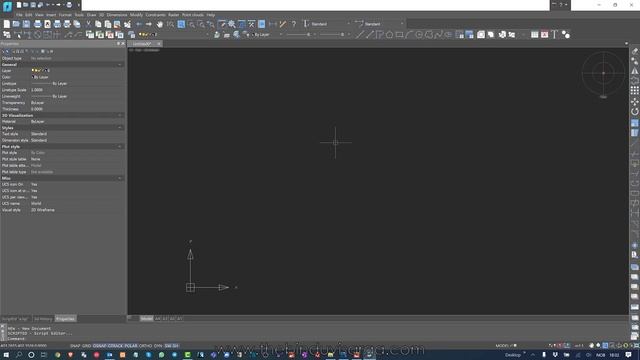Click the Paste icon in toolbar
Viewport: 640px width, 360px height.
click(108, 24)
